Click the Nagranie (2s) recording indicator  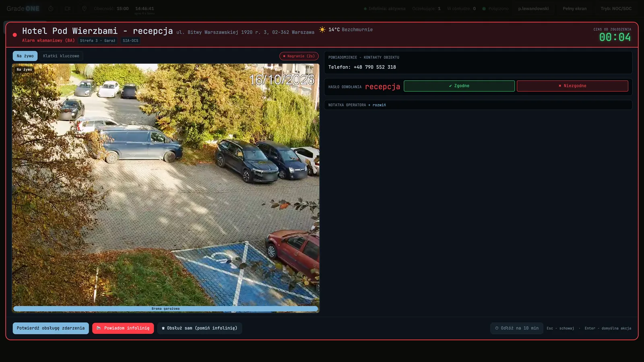point(299,56)
